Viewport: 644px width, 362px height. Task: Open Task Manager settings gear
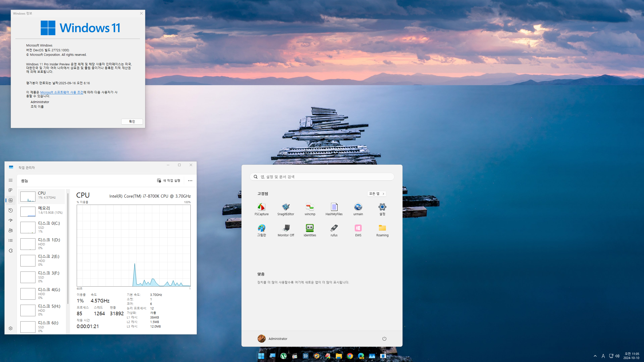click(11, 328)
